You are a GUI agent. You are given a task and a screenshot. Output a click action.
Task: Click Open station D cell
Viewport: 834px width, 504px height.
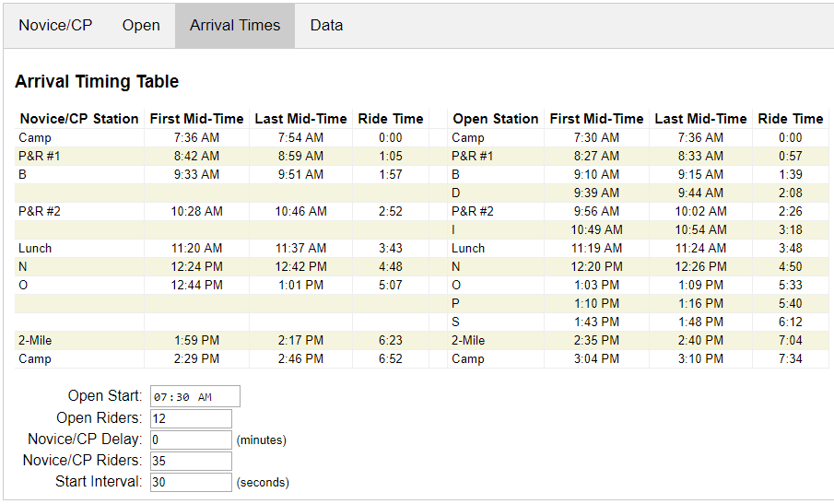[496, 193]
